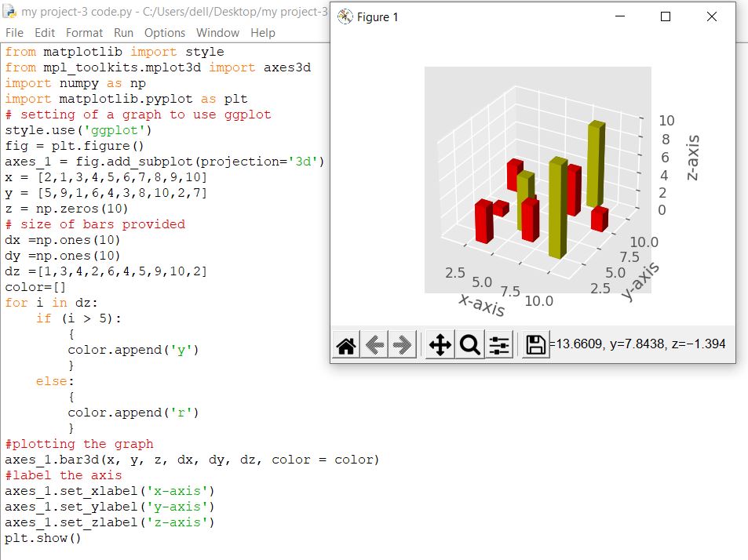Maximize the Figure 1 window
The height and width of the screenshot is (560, 748).
click(666, 16)
